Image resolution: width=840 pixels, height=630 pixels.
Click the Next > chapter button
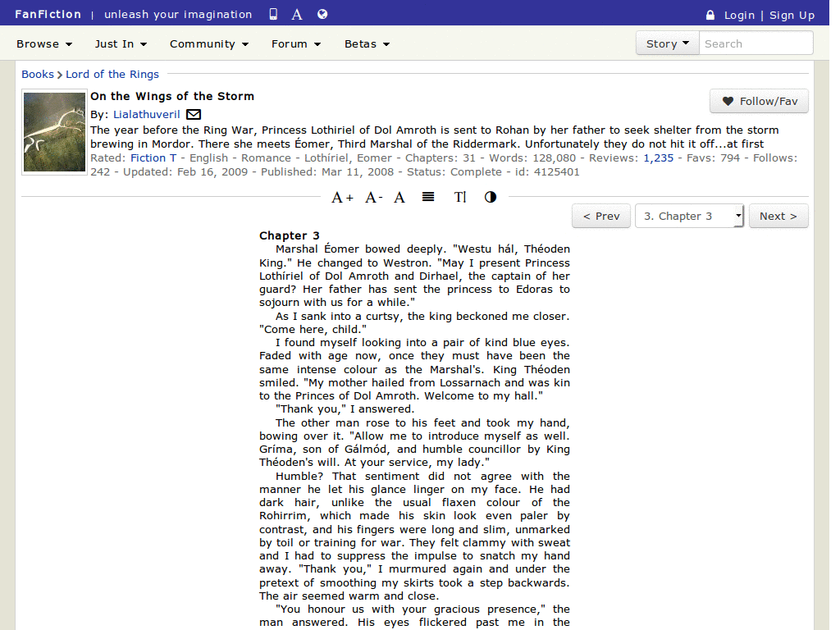point(778,216)
